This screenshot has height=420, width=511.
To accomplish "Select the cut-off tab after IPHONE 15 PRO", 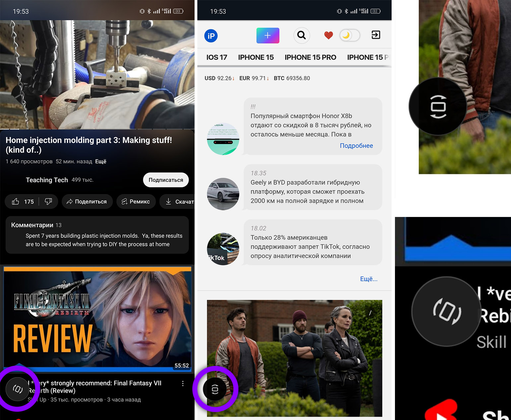I will point(368,57).
